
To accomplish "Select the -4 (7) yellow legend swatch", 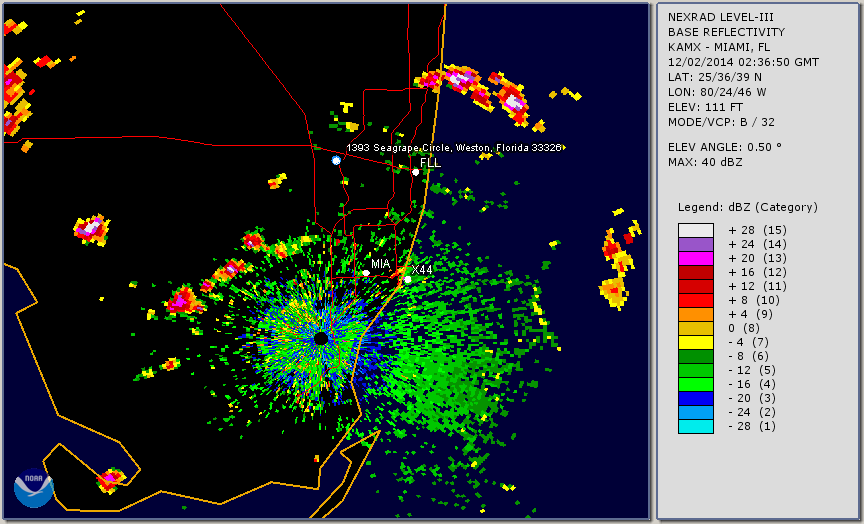I will (695, 343).
